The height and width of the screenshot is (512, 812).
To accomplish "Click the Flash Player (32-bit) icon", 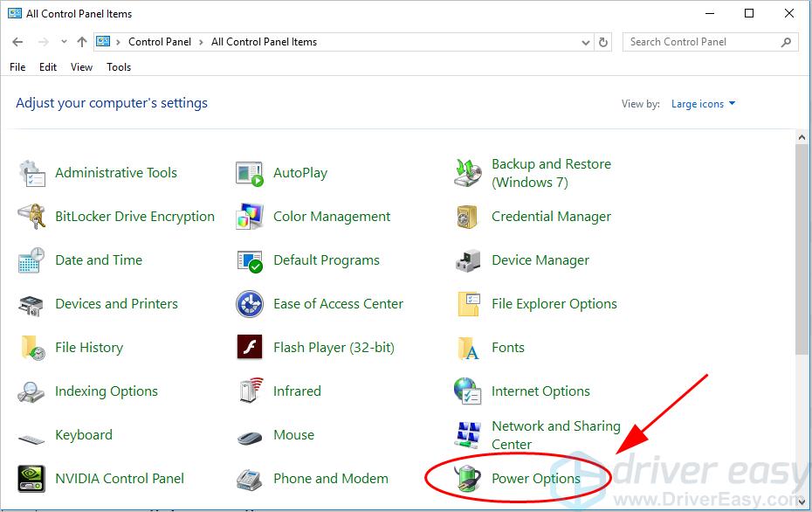I will coord(250,348).
